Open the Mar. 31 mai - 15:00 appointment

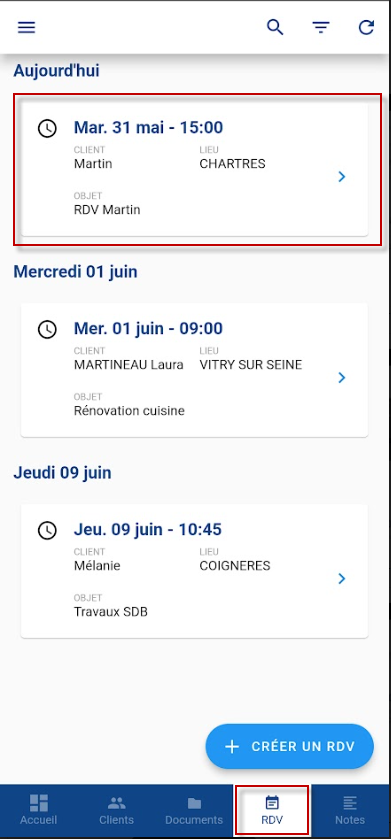pos(194,169)
